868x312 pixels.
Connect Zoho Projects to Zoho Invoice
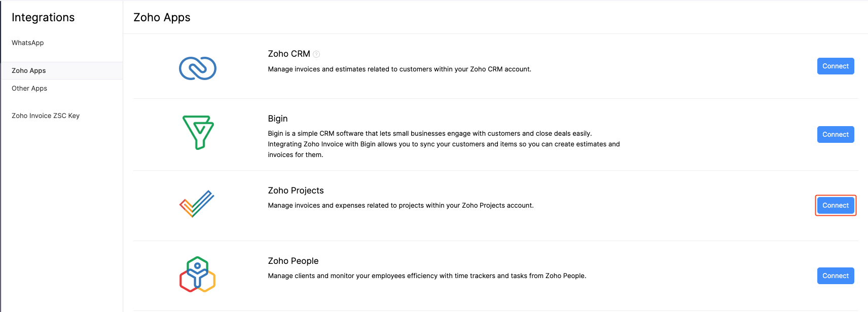pos(835,206)
